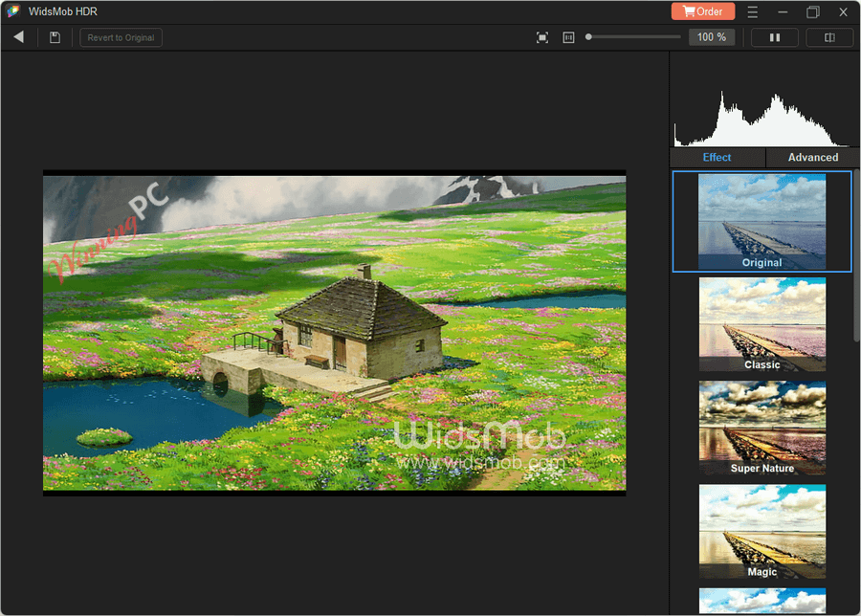
Task: Click Revert to Original
Action: (121, 36)
